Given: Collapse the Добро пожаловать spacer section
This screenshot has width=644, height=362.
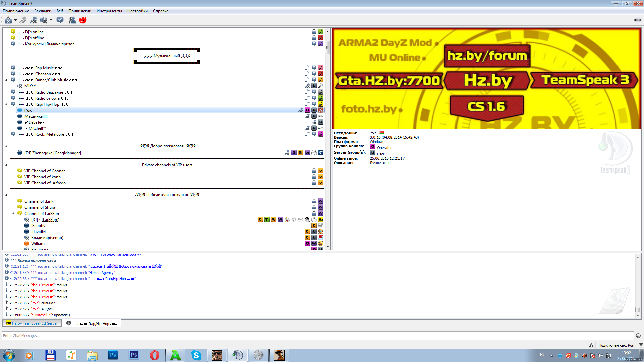Looking at the screenshot, I should click(6, 146).
